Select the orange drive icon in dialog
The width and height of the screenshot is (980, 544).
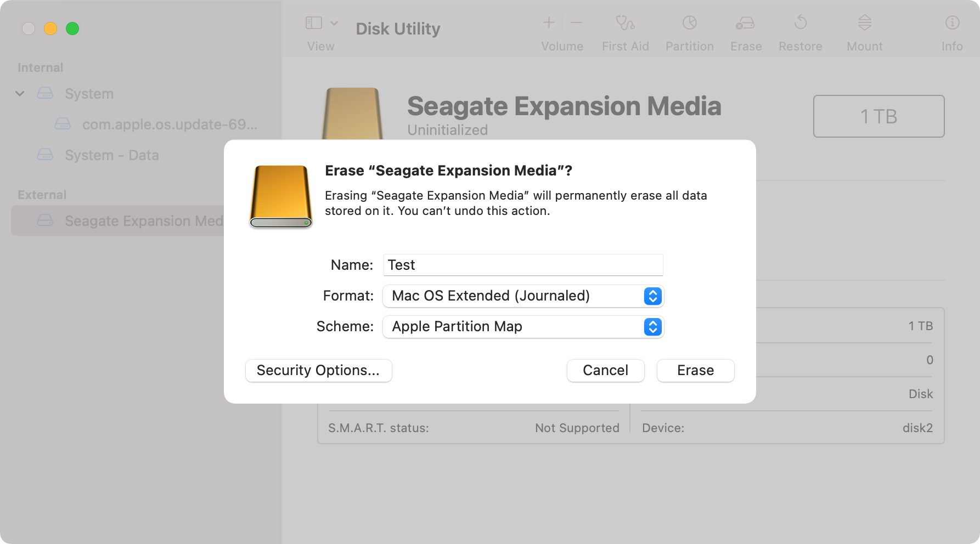[x=281, y=196]
